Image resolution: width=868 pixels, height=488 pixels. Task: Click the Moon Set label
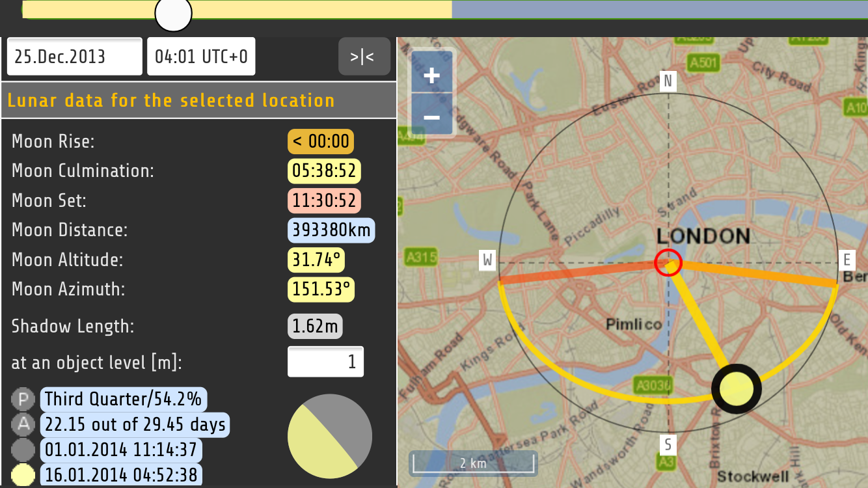(49, 200)
